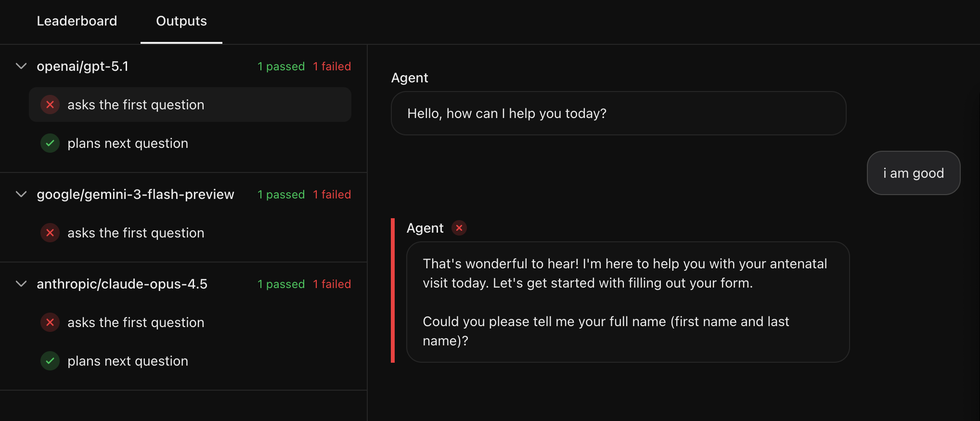Click green pass icon under anthropic/claude-opus-4.5
Viewport: 980px width, 421px height.
(50, 361)
